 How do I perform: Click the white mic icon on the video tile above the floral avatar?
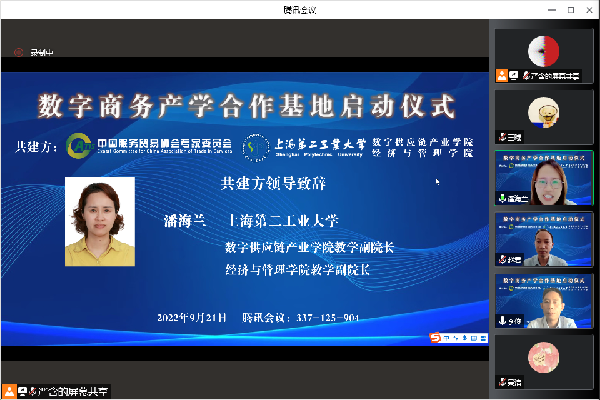tap(502, 320)
